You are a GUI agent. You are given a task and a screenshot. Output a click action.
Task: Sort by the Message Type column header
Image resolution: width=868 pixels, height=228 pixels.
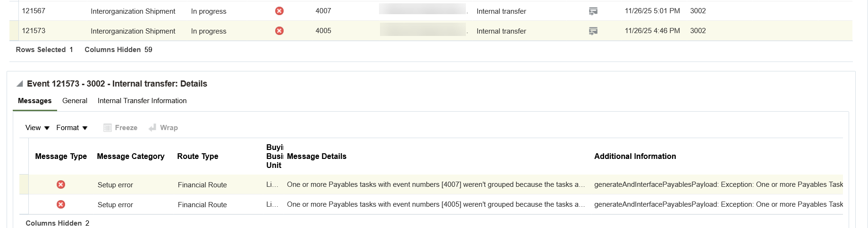tap(61, 156)
